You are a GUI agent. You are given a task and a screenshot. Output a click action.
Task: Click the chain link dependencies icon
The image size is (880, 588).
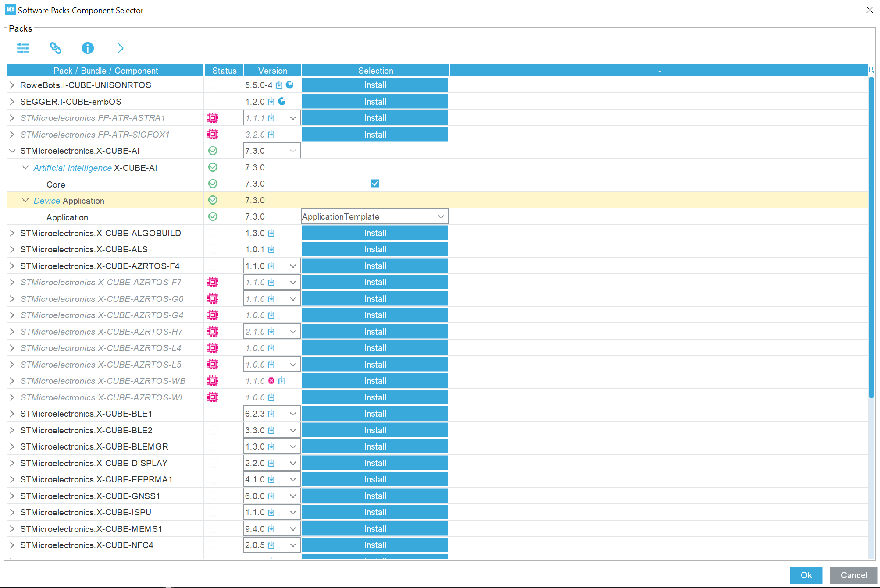pyautogui.click(x=55, y=48)
